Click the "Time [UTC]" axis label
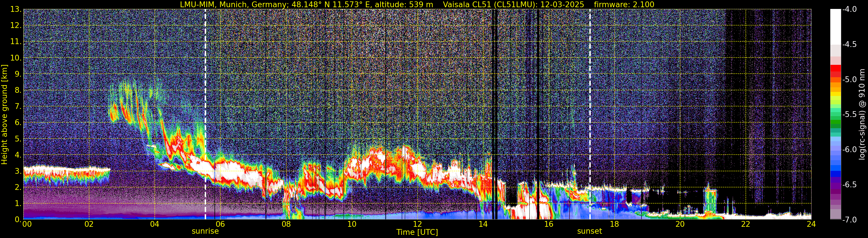The height and width of the screenshot is (238, 868). coord(417,232)
